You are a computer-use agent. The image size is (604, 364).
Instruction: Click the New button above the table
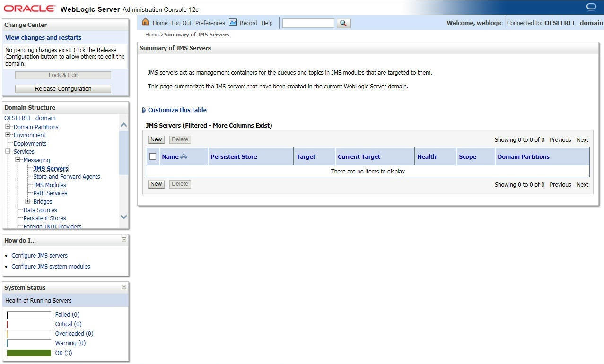point(156,139)
